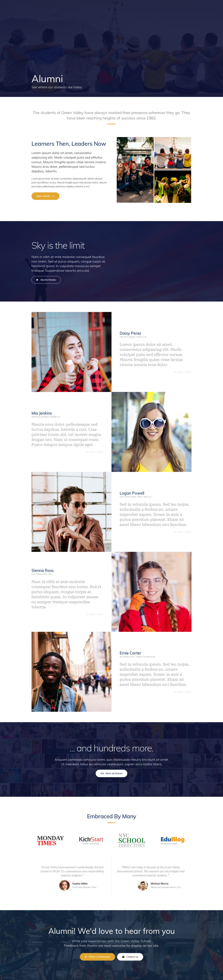Click the Write a Testimonial button
This screenshot has height=980, width=223.
point(97,956)
